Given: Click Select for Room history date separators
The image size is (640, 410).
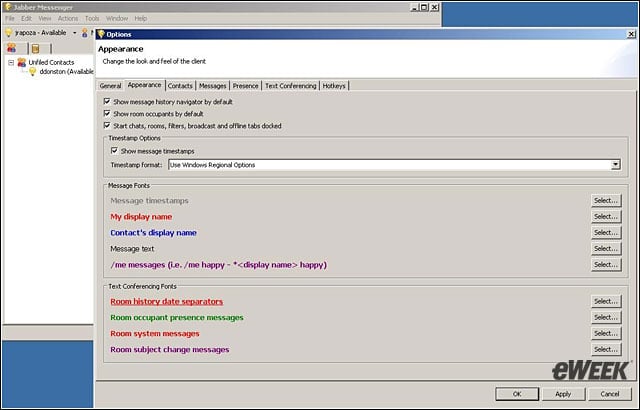Looking at the screenshot, I should tap(606, 301).
